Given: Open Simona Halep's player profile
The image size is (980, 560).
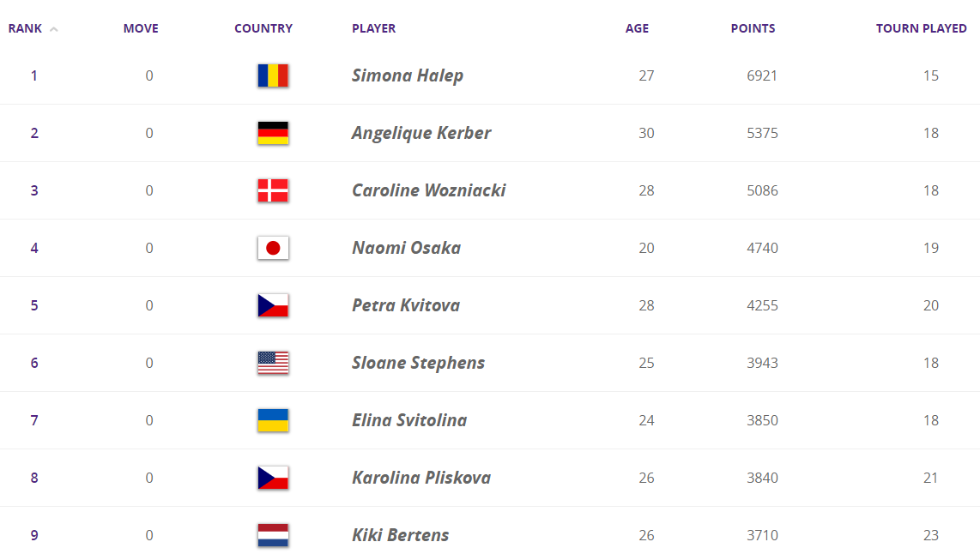Looking at the screenshot, I should coord(408,75).
